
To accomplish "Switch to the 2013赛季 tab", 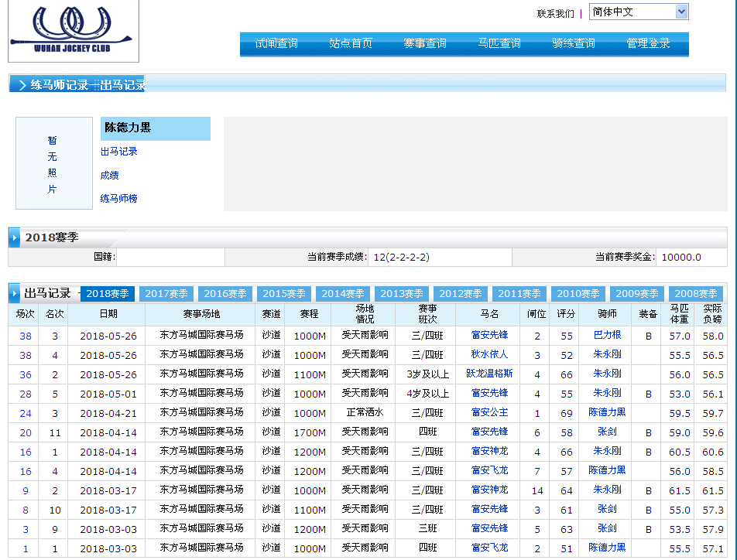I will (x=402, y=294).
